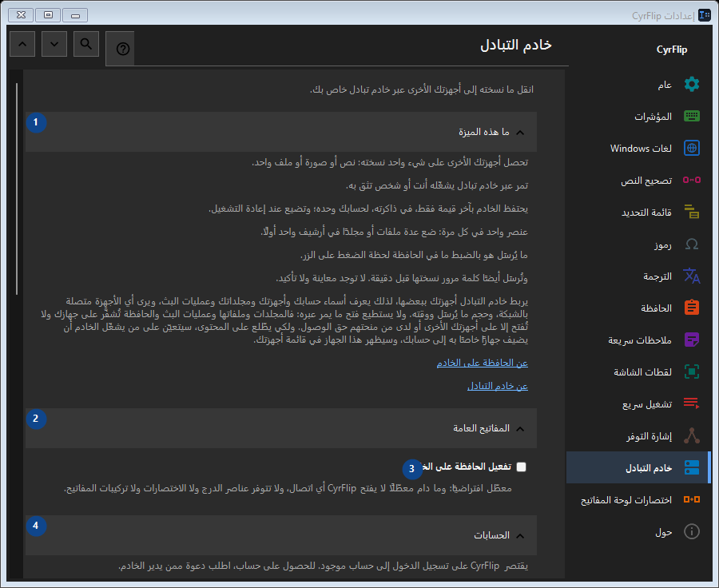
Task: Collapse the المفاتيح العامة section
Action: 520,428
